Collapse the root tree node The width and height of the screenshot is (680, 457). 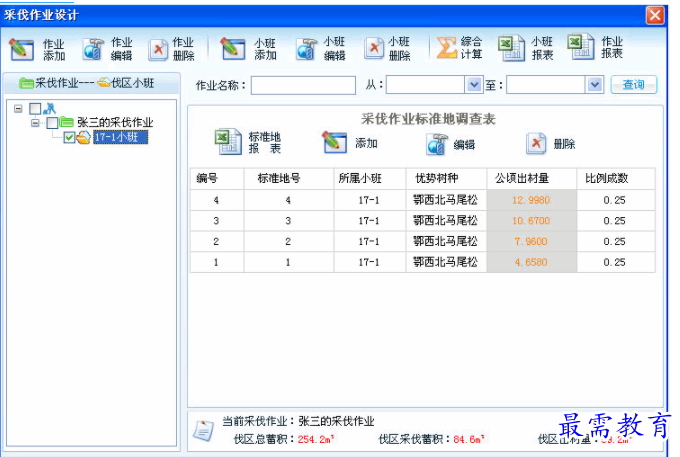(18, 108)
